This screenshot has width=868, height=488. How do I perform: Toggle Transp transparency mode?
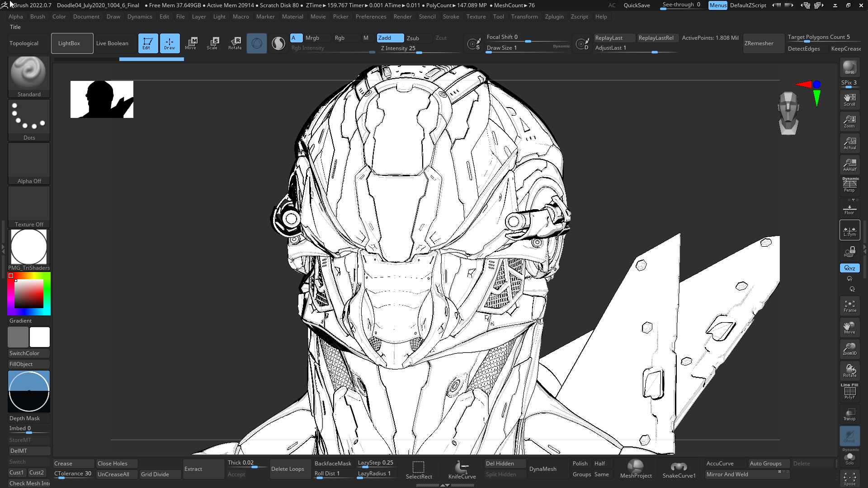coord(849,414)
